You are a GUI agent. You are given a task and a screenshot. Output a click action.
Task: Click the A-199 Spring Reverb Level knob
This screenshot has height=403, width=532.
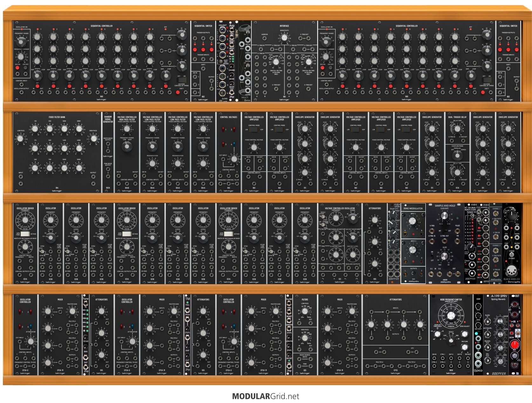pos(500,321)
